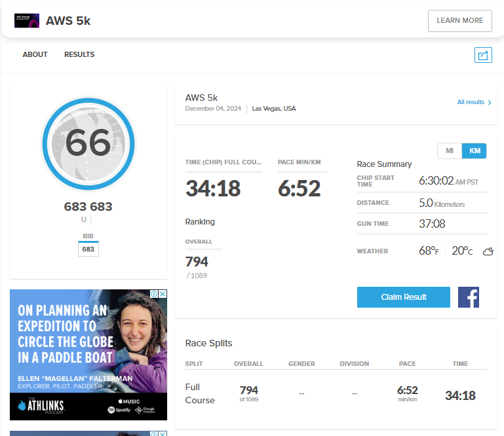Share result via Facebook icon
The height and width of the screenshot is (436, 504).
[x=469, y=297]
